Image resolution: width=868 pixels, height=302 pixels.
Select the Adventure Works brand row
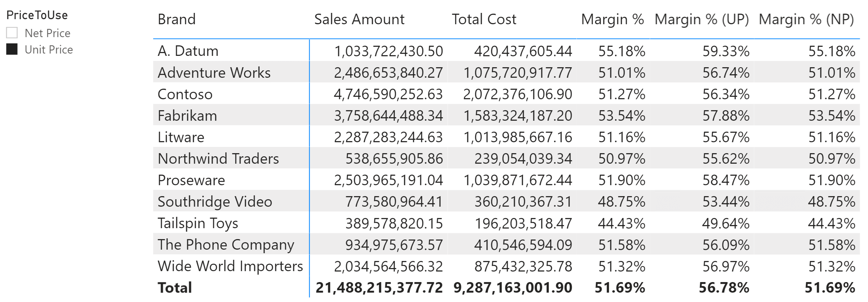point(506,72)
